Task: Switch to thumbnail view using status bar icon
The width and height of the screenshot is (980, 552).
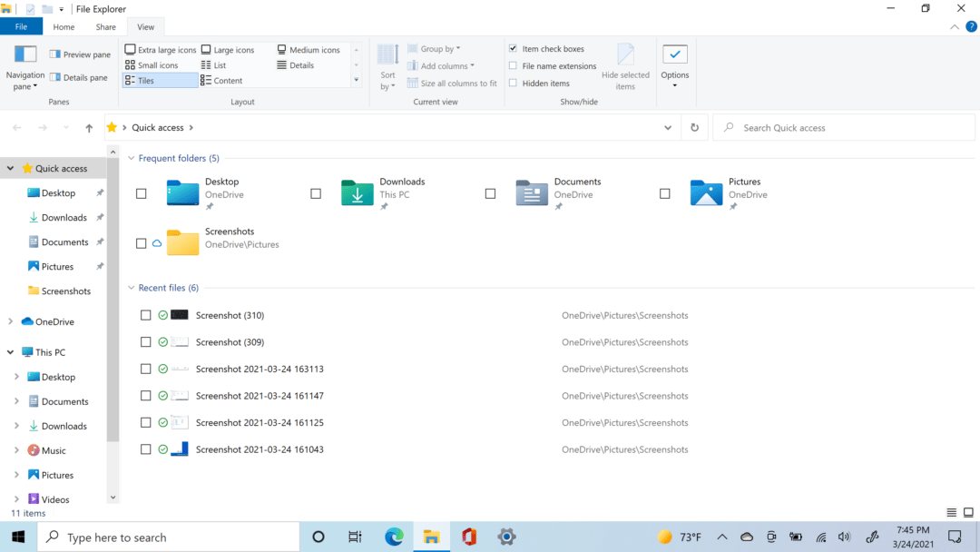Action: 969,512
